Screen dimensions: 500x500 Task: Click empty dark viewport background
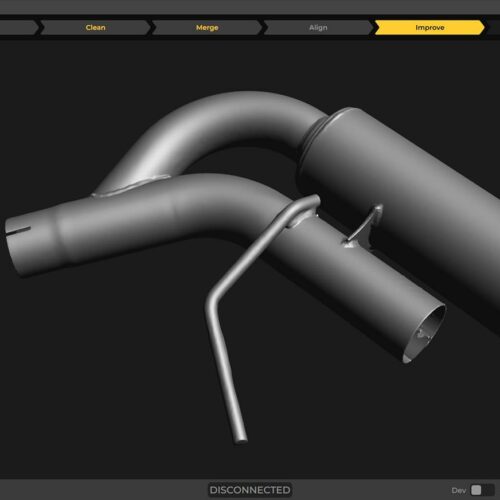coord(100,367)
